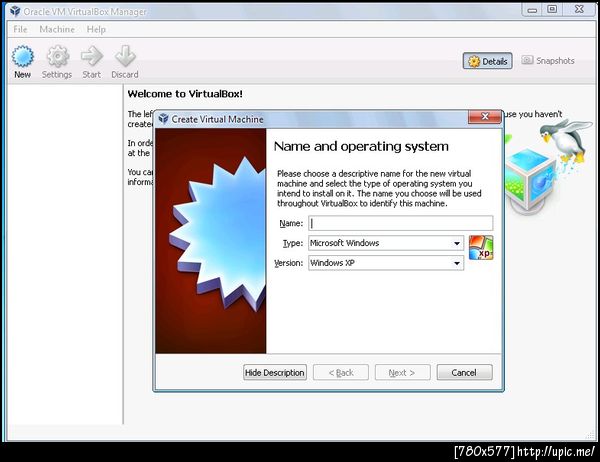This screenshot has height=462, width=600.
Task: Maximize the VirtualBox Manager window
Action: tap(552, 10)
